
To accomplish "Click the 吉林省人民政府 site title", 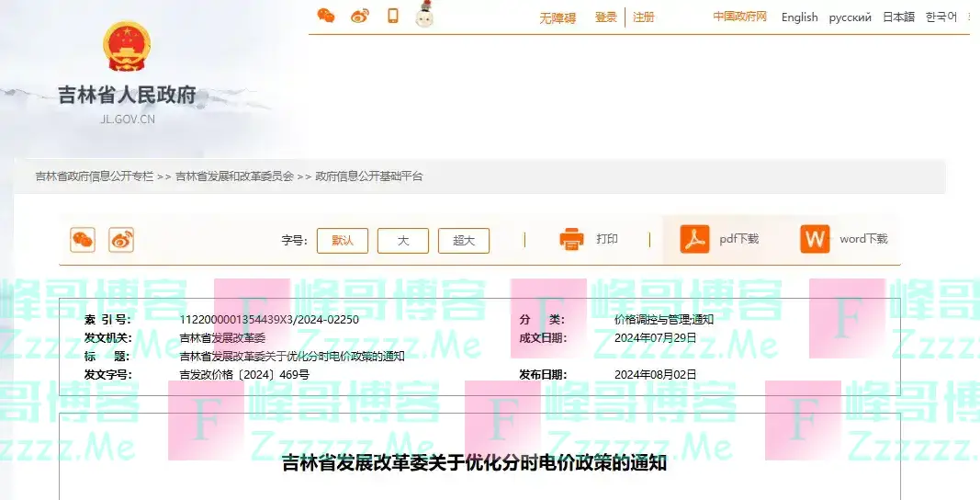I will [x=128, y=95].
